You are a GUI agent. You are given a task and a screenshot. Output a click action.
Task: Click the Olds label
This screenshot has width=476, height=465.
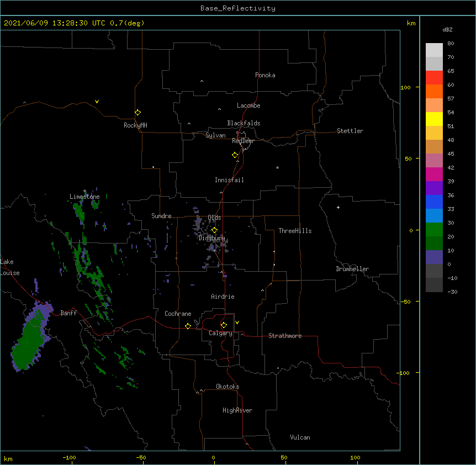pos(214,218)
